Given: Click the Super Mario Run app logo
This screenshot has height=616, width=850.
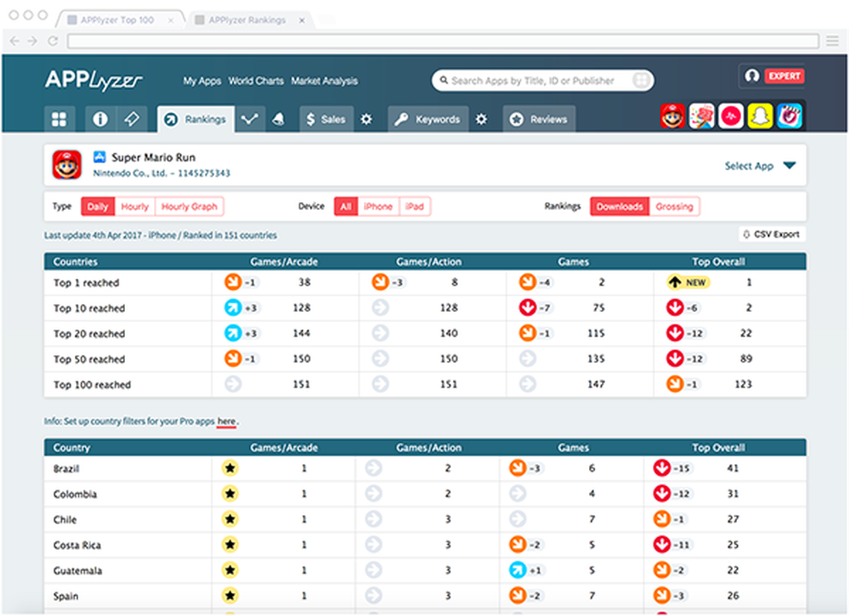Looking at the screenshot, I should (67, 165).
